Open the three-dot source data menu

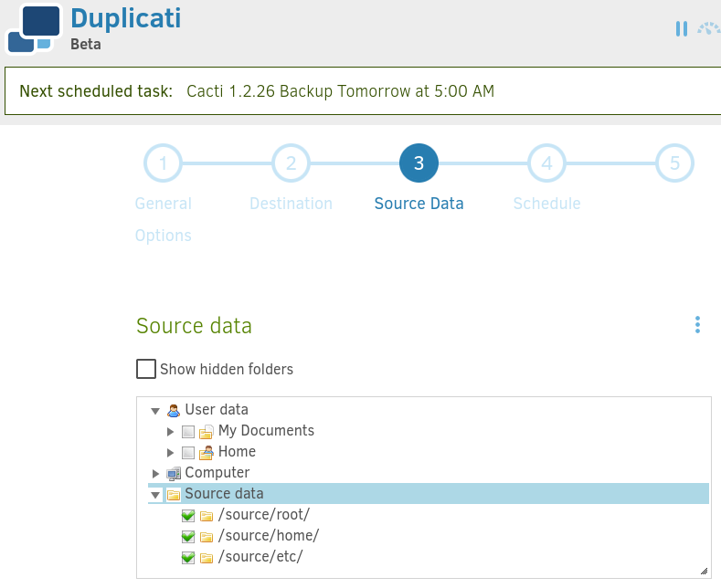pyautogui.click(x=697, y=325)
